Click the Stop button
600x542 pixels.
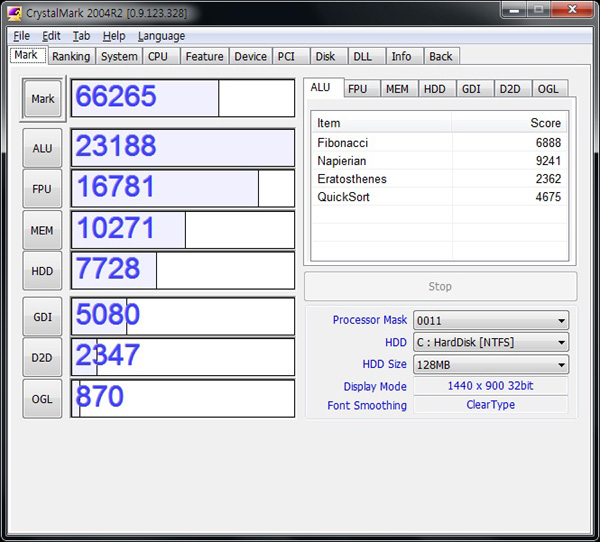tap(440, 286)
